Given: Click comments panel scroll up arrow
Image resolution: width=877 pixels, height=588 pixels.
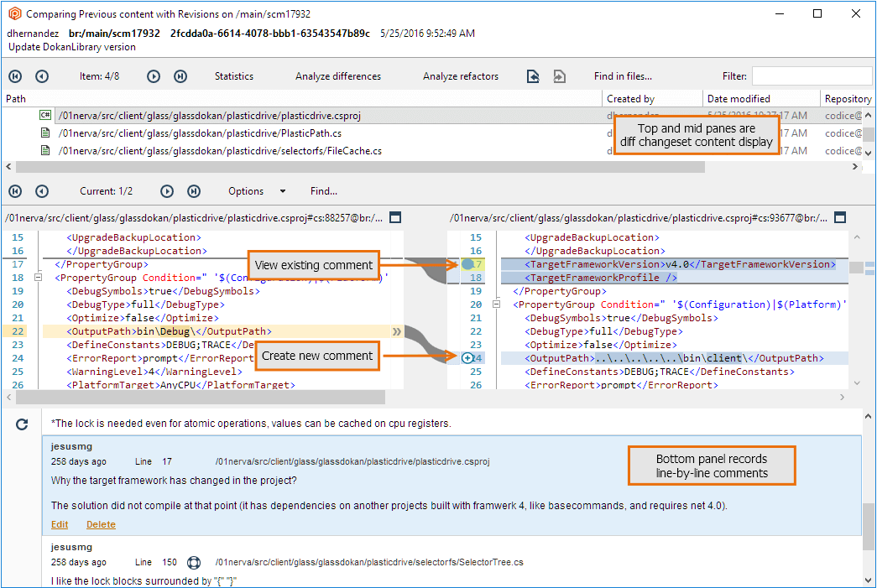Looking at the screenshot, I should coord(868,416).
